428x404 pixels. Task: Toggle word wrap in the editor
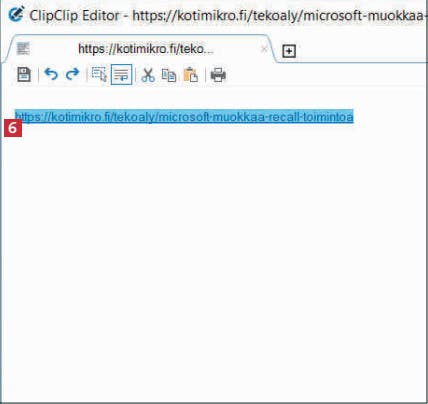point(121,74)
